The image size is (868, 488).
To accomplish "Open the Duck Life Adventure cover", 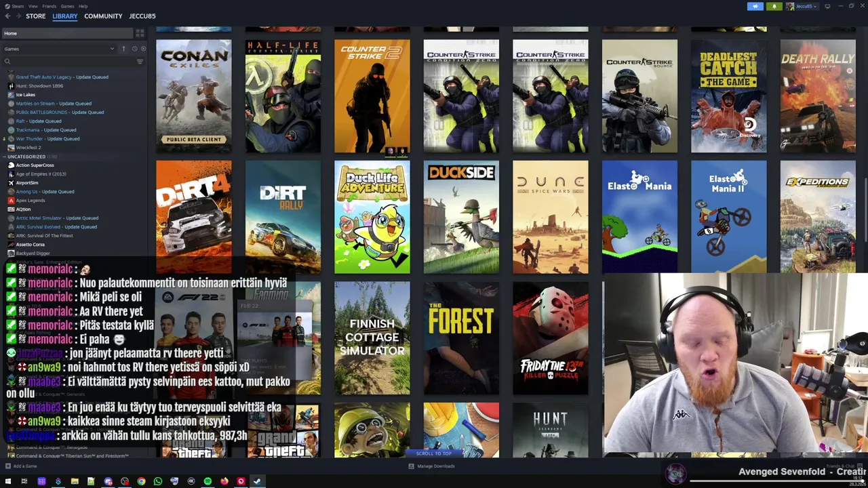I will point(372,217).
